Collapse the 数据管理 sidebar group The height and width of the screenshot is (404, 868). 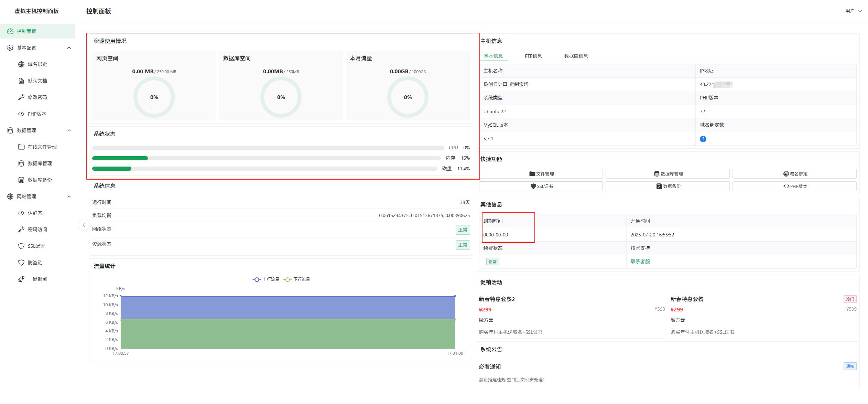coord(69,130)
